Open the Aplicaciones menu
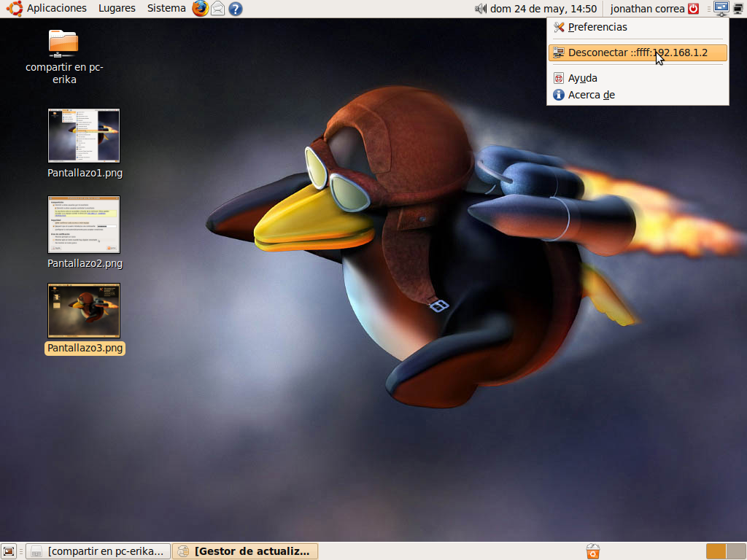 (x=56, y=8)
